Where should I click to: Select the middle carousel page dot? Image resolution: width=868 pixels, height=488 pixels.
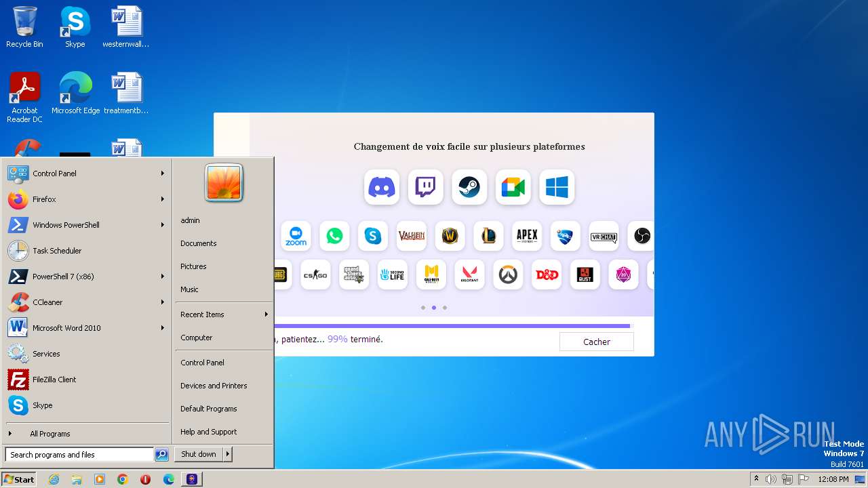[434, 308]
